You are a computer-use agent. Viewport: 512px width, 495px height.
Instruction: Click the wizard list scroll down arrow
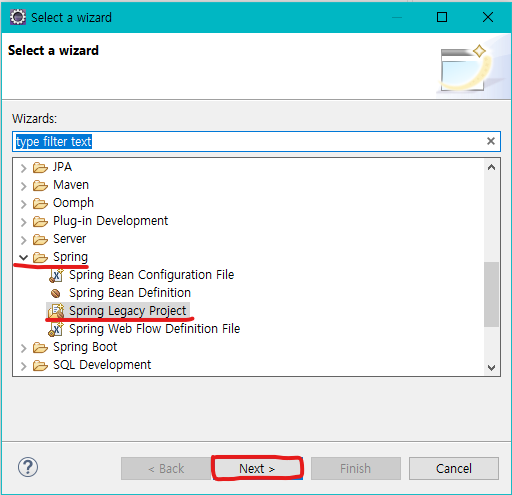point(491,367)
